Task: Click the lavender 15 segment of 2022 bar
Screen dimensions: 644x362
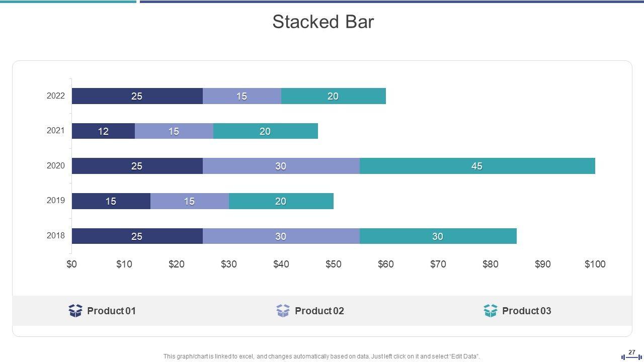Action: tap(242, 96)
